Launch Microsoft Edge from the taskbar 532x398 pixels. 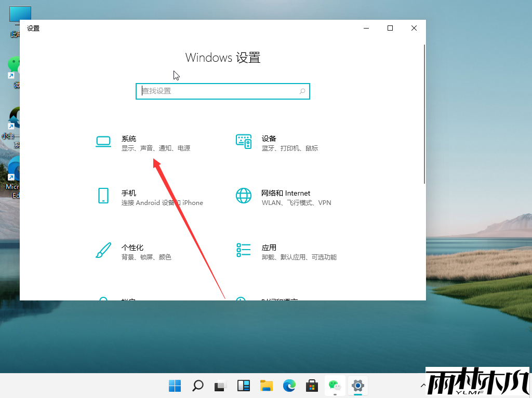click(289, 386)
